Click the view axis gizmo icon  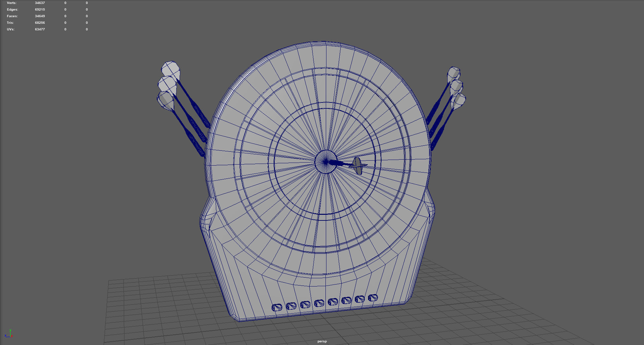pos(9,334)
